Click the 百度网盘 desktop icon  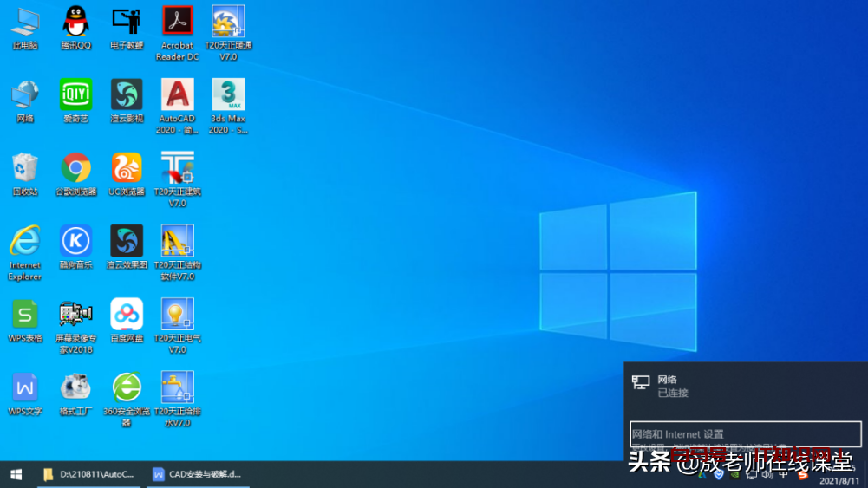(x=127, y=315)
